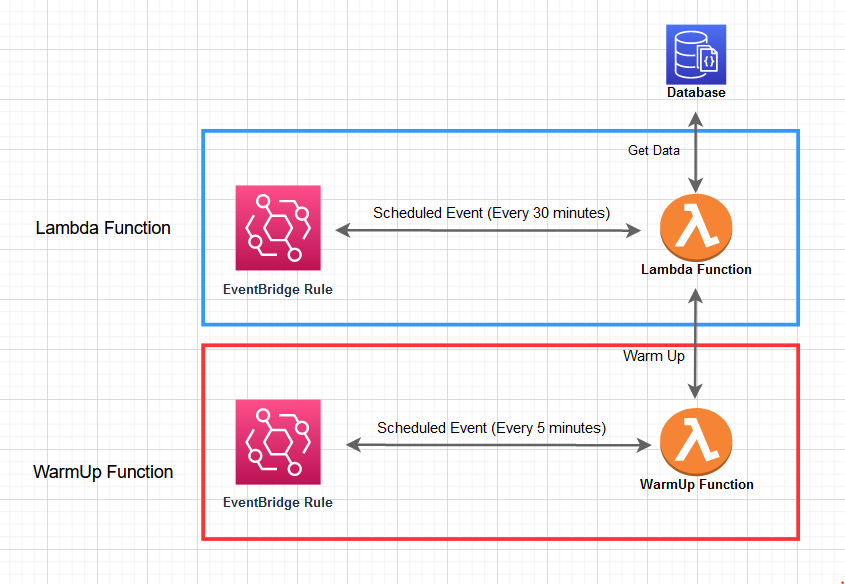Click the pink EventBridge hexagon graphic above WarmUp label
The height and width of the screenshot is (584, 845).
point(277,441)
